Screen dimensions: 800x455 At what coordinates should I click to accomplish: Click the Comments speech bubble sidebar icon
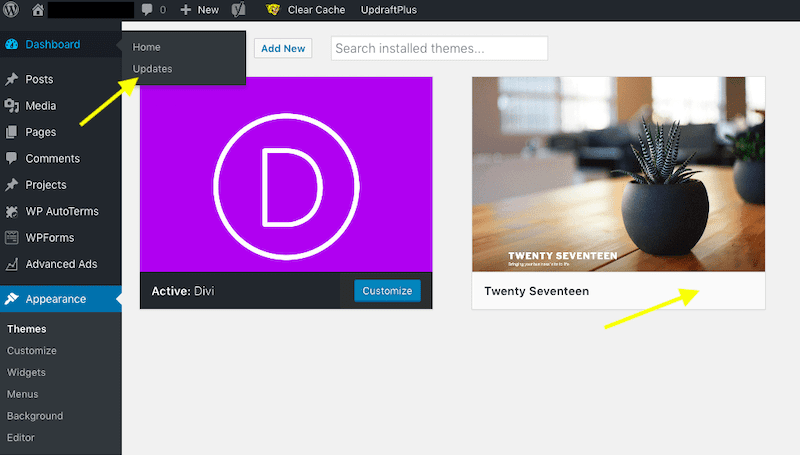[11, 158]
